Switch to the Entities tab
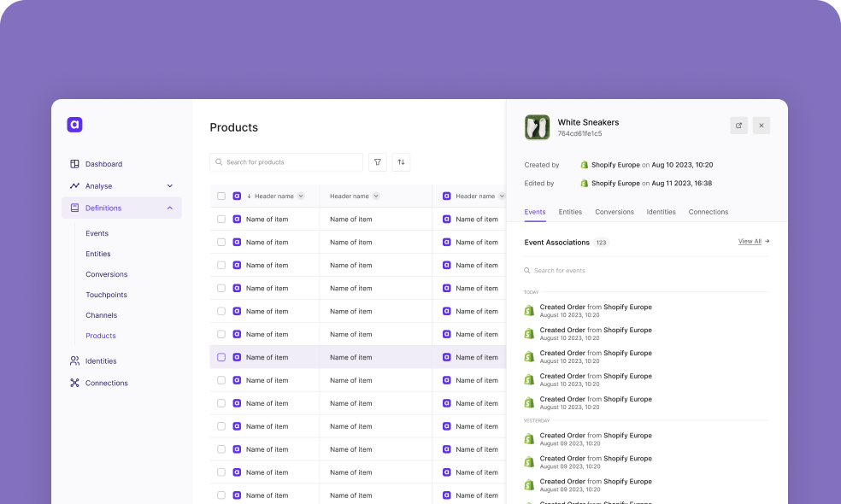The height and width of the screenshot is (504, 841). coord(570,212)
